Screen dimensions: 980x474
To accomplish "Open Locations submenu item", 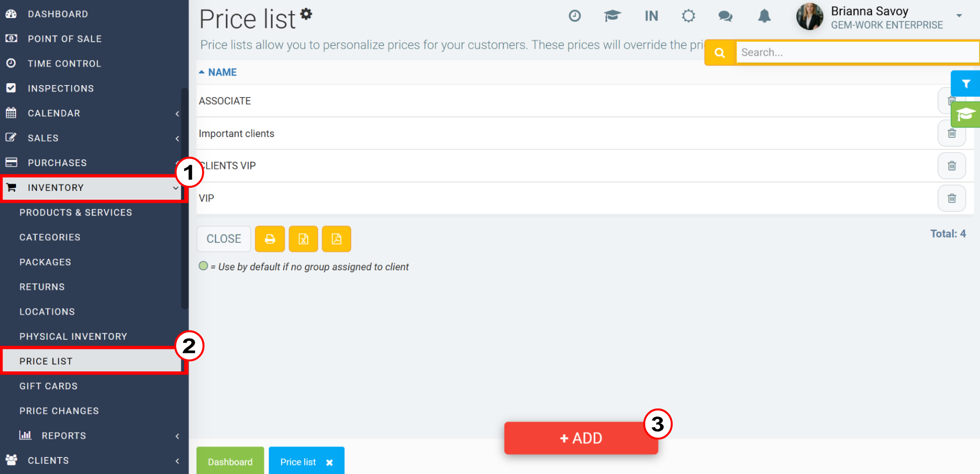I will point(47,312).
